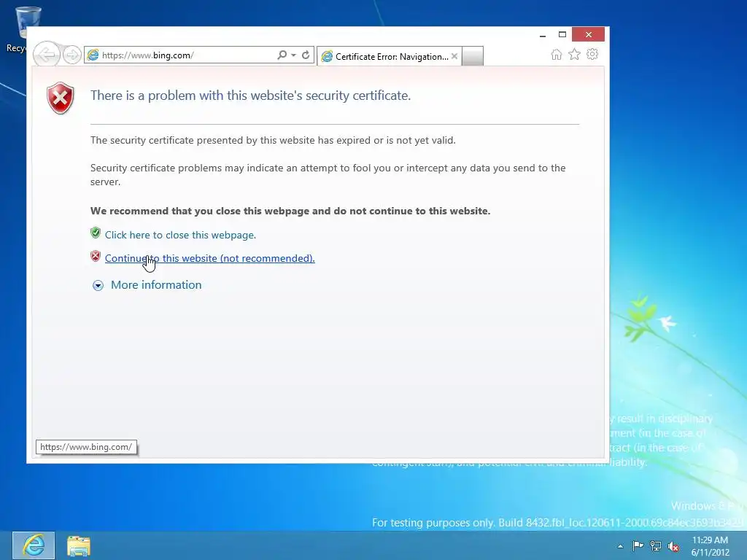The width and height of the screenshot is (747, 560).
Task: Open the Action Center flag icon
Action: click(638, 546)
